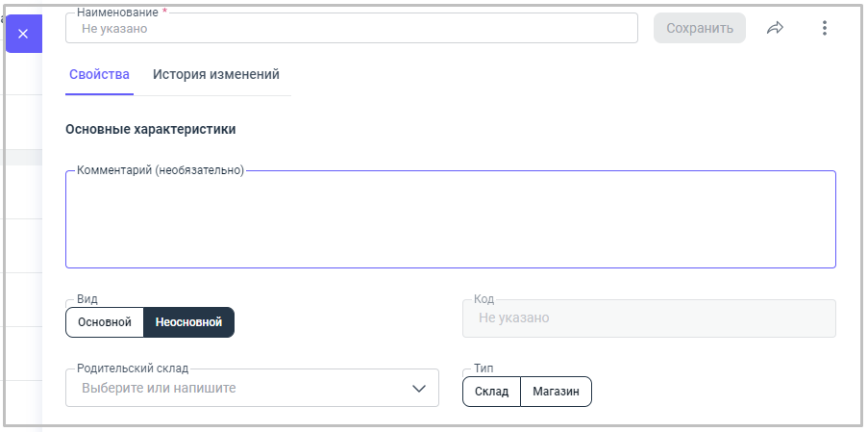Open the Свойства tab
The height and width of the screenshot is (432, 868).
click(99, 74)
